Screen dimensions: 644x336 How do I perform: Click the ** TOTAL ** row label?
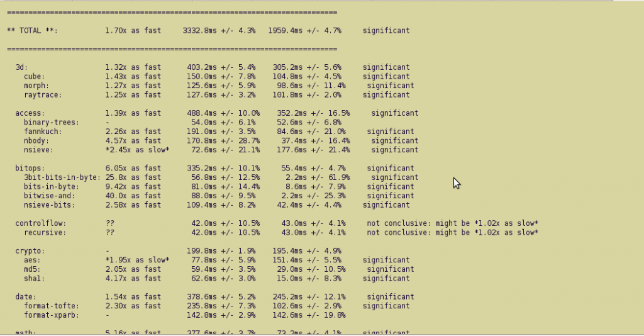tap(32, 30)
